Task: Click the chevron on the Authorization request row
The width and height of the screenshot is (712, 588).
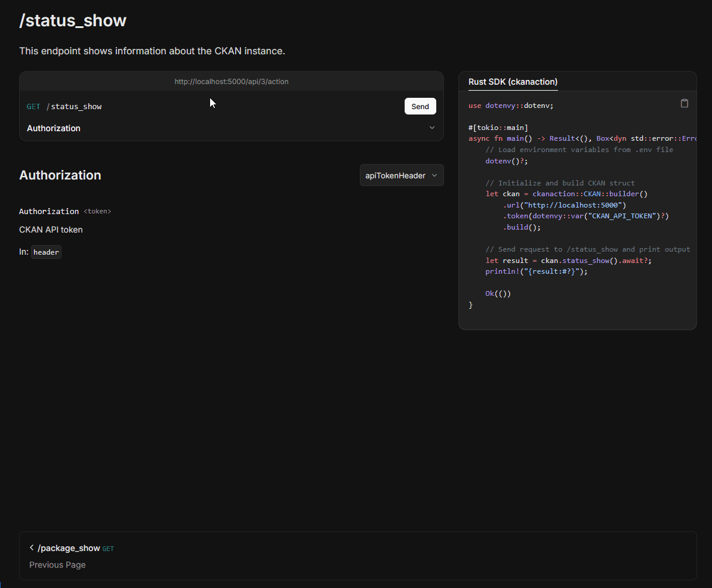Action: coord(431,128)
